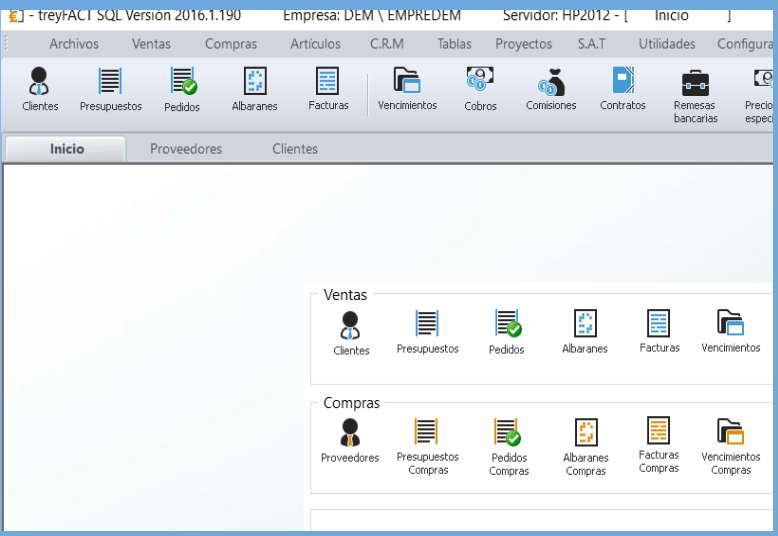Open Facturas icon in the top toolbar
778x536 pixels.
click(328, 89)
